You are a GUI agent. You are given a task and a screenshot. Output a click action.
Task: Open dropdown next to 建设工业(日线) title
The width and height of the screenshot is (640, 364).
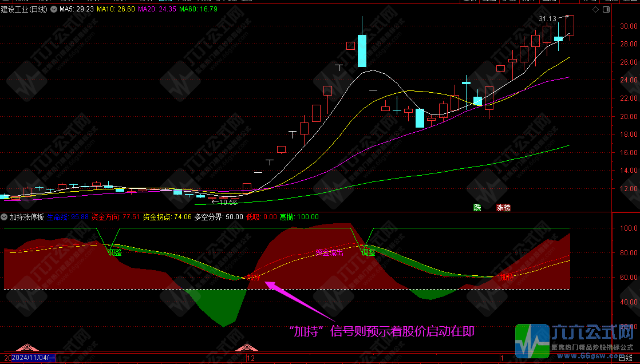(53, 10)
